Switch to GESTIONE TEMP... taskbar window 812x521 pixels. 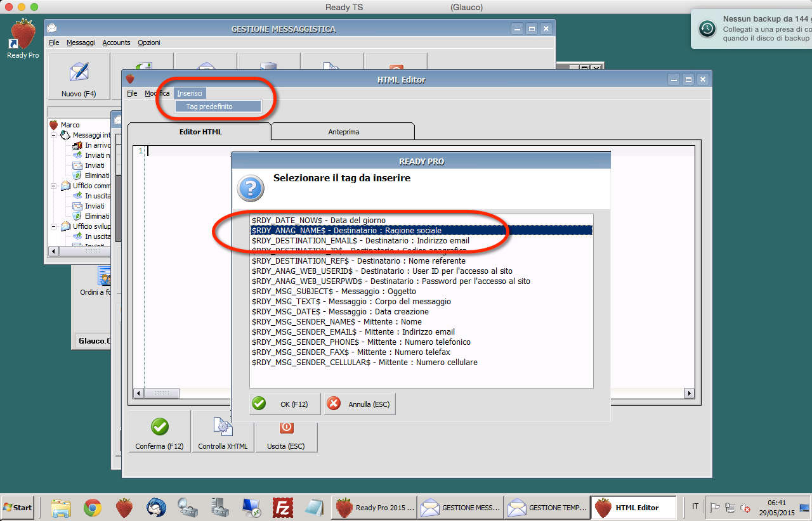click(548, 507)
